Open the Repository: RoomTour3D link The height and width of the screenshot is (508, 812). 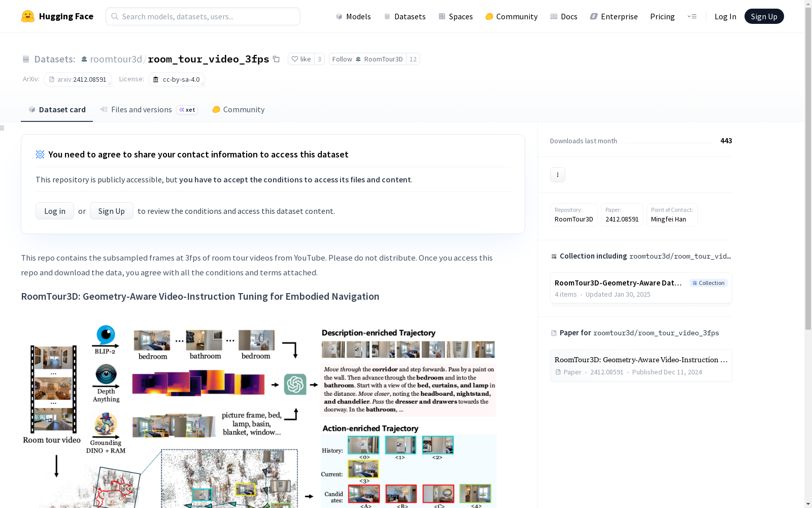(x=573, y=215)
